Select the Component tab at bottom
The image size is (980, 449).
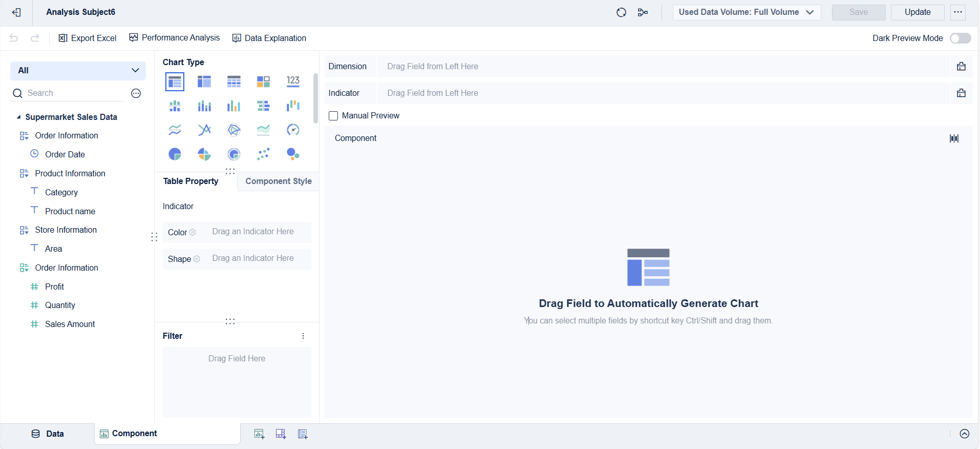pos(167,434)
